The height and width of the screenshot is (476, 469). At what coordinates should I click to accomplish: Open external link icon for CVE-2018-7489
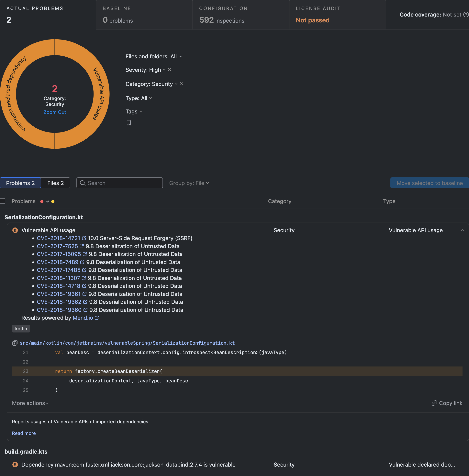coord(82,262)
